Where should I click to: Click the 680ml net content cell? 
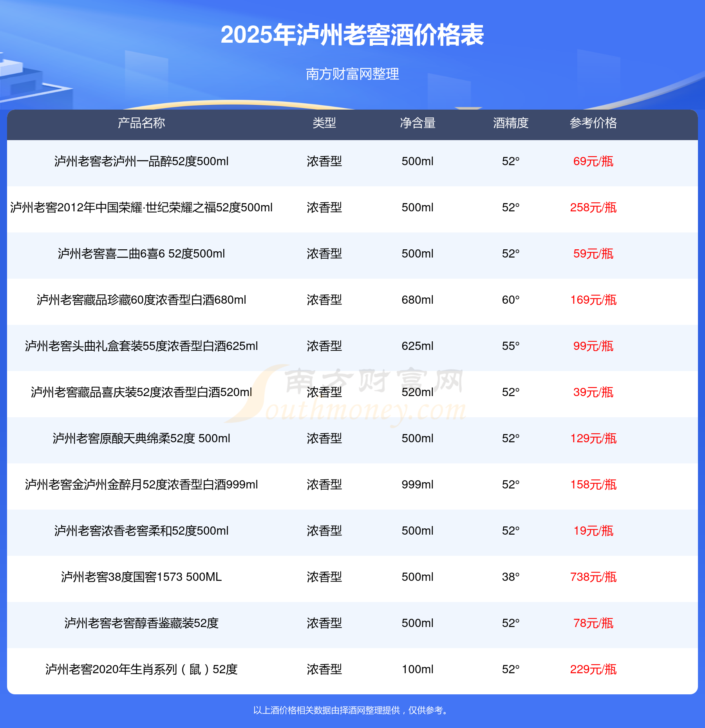418,300
